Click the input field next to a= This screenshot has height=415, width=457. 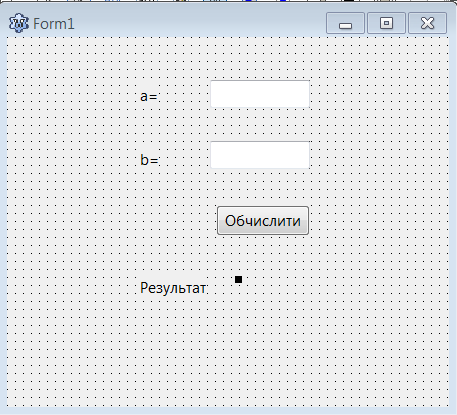click(x=260, y=94)
